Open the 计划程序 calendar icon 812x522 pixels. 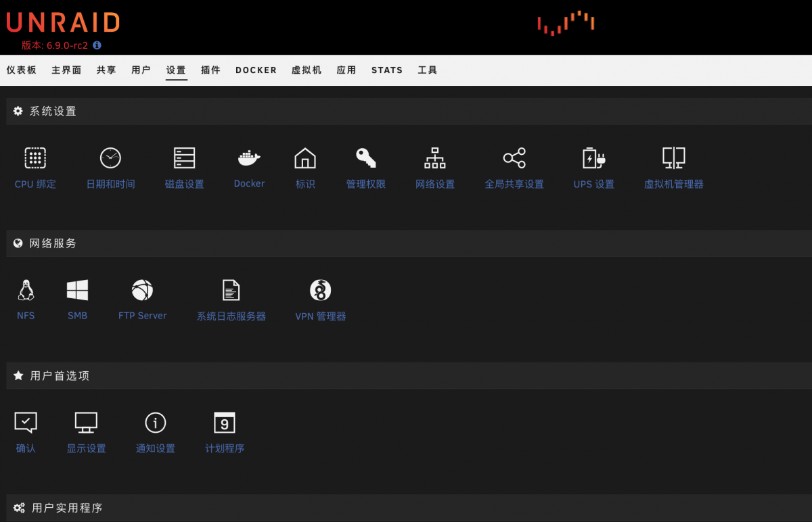point(225,423)
